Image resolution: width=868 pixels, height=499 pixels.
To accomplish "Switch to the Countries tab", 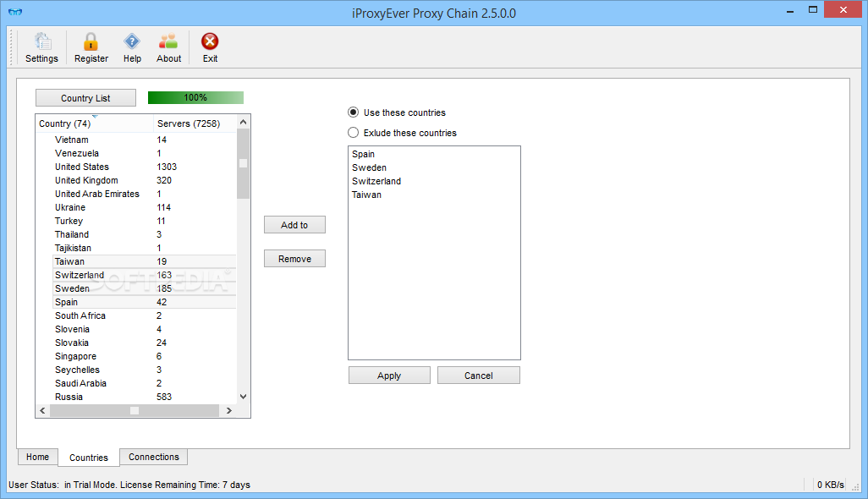I will (89, 458).
